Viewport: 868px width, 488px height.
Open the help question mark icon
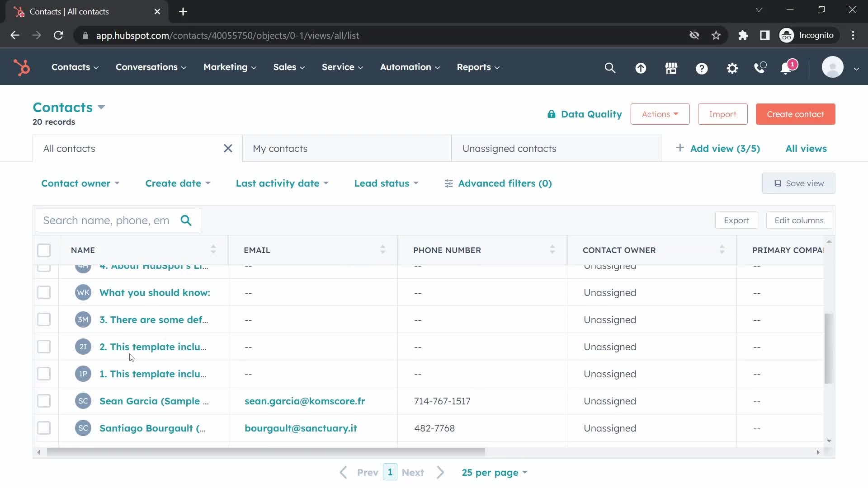point(702,68)
